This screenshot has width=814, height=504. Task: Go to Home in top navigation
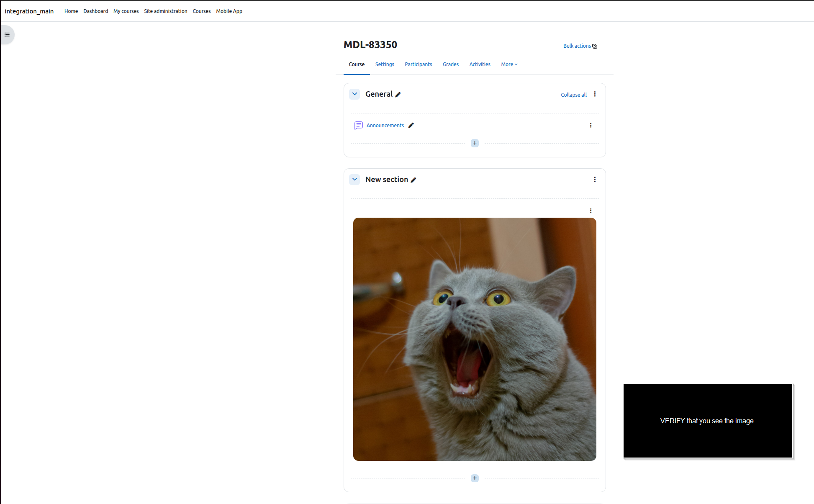point(71,11)
